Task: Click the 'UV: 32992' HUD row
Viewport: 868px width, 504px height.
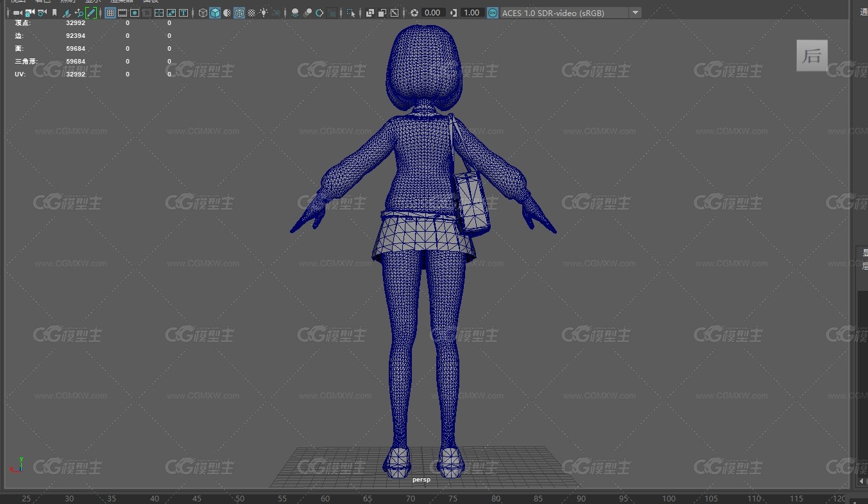Action: 93,74
